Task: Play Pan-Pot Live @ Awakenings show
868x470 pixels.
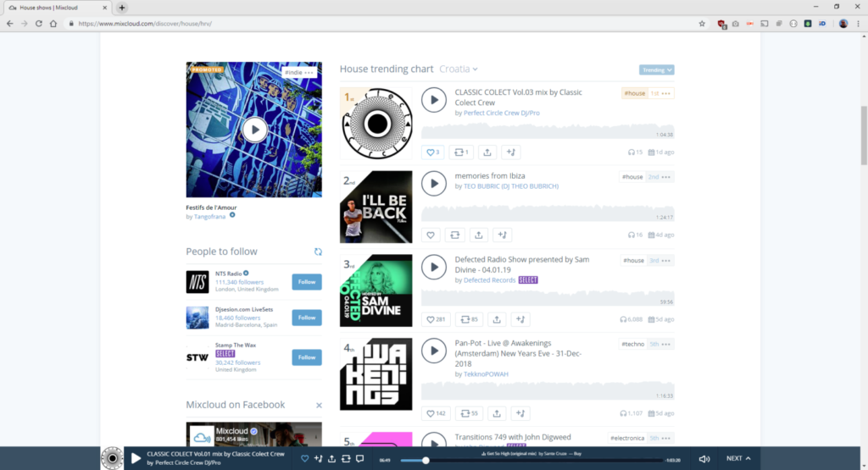Action: pos(433,351)
